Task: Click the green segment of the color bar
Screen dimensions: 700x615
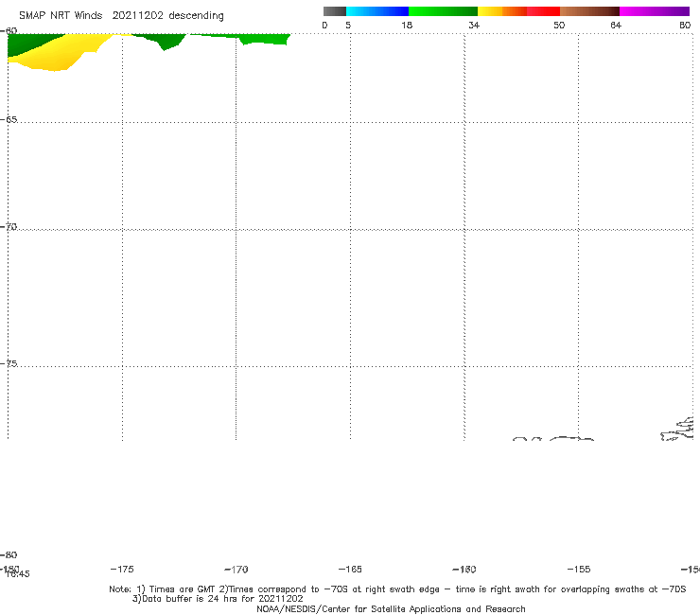Action: click(x=443, y=11)
